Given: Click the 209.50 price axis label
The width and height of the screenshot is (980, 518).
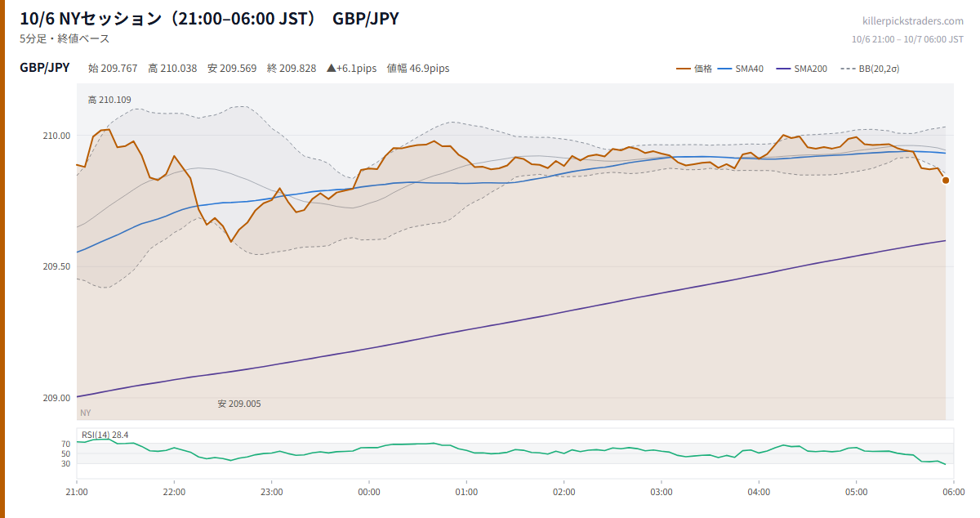Looking at the screenshot, I should tap(56, 266).
